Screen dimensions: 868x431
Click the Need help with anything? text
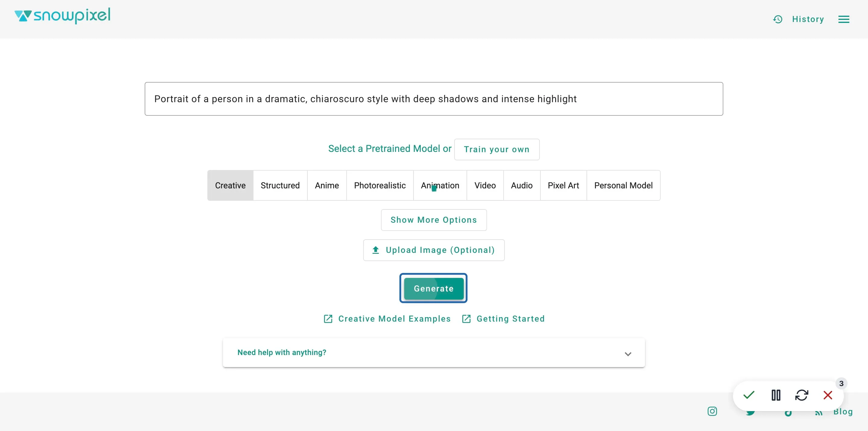pos(282,352)
